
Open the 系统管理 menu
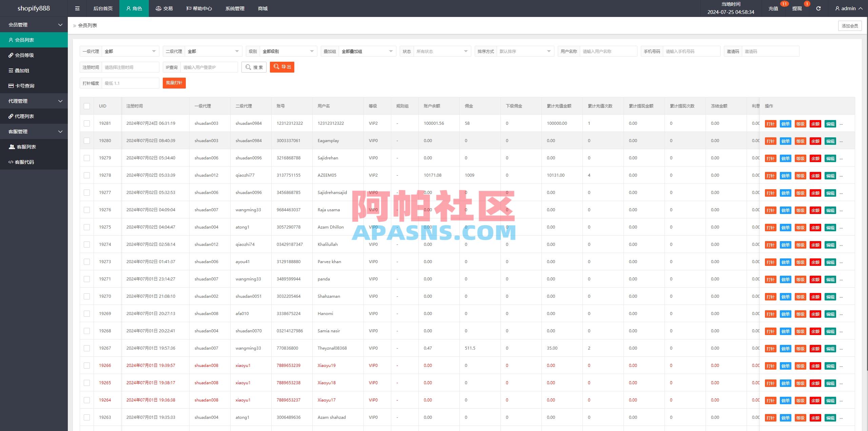pos(235,8)
